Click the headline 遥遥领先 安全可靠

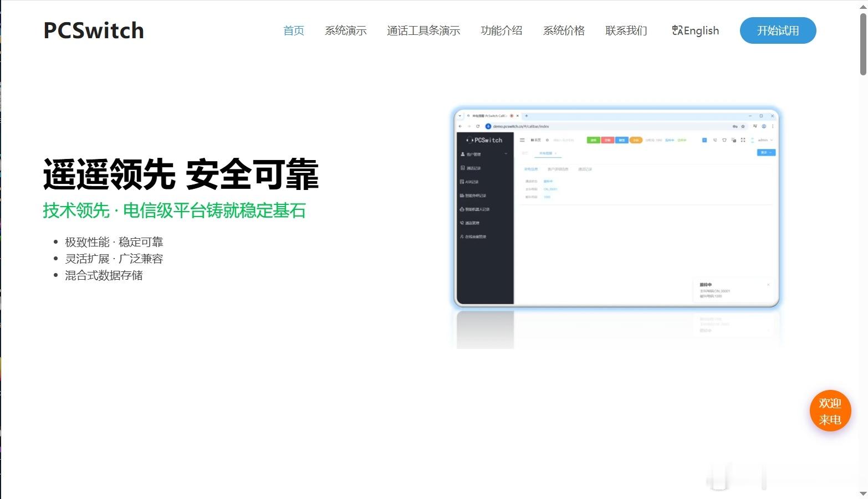[x=181, y=174]
